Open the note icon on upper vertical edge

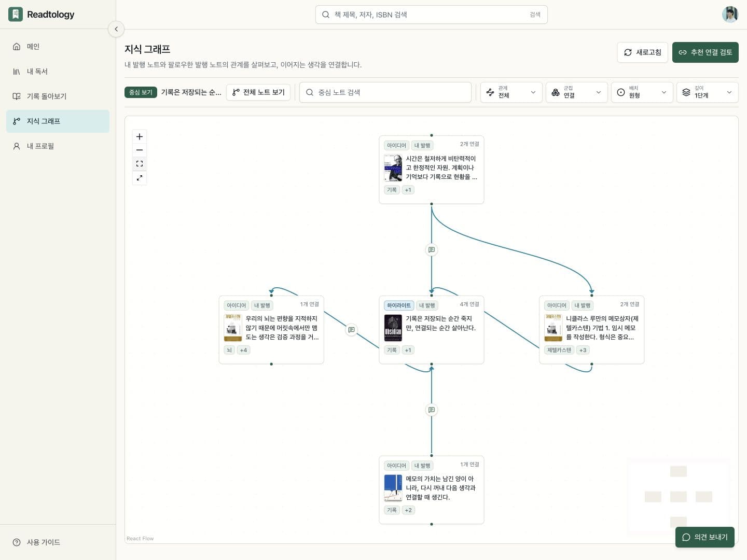coord(432,250)
